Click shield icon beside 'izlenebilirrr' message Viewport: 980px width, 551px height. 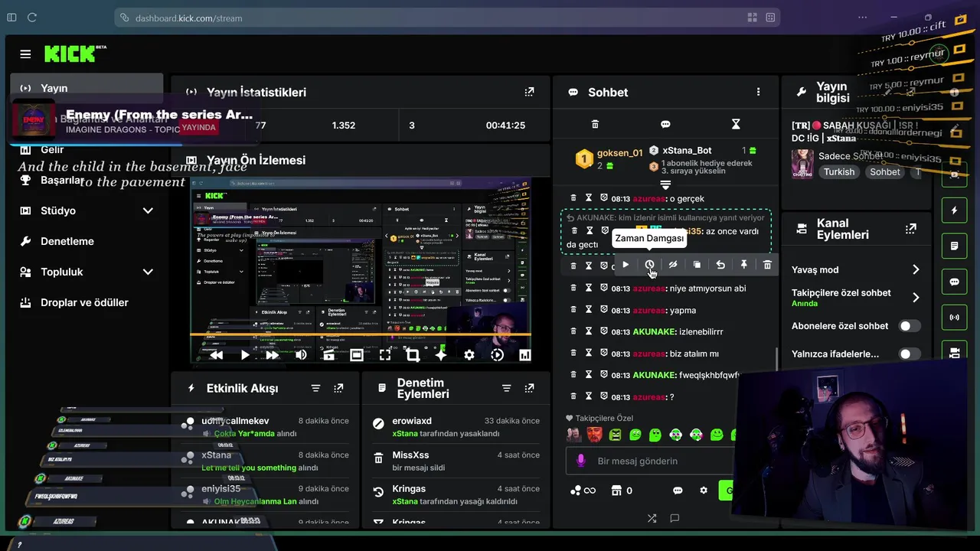coord(603,332)
